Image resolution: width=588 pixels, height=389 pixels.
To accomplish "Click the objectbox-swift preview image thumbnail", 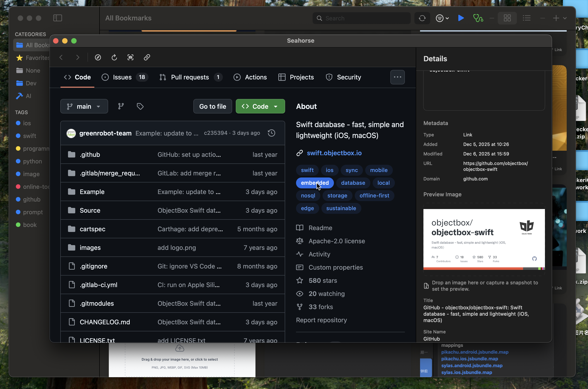I will coord(484,239).
